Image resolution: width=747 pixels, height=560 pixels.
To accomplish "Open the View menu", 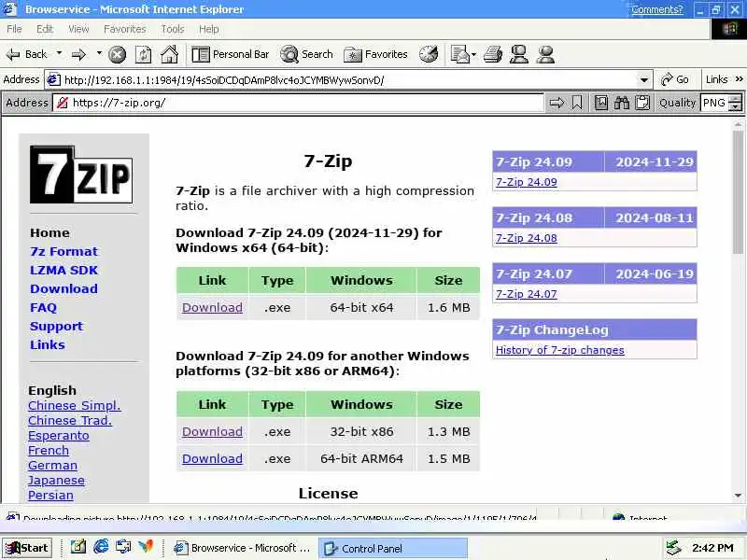I will tap(78, 29).
